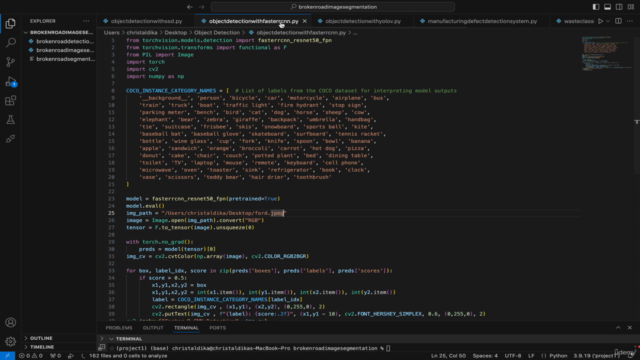Collapse the TERMINAL group chevron

(x=111, y=339)
